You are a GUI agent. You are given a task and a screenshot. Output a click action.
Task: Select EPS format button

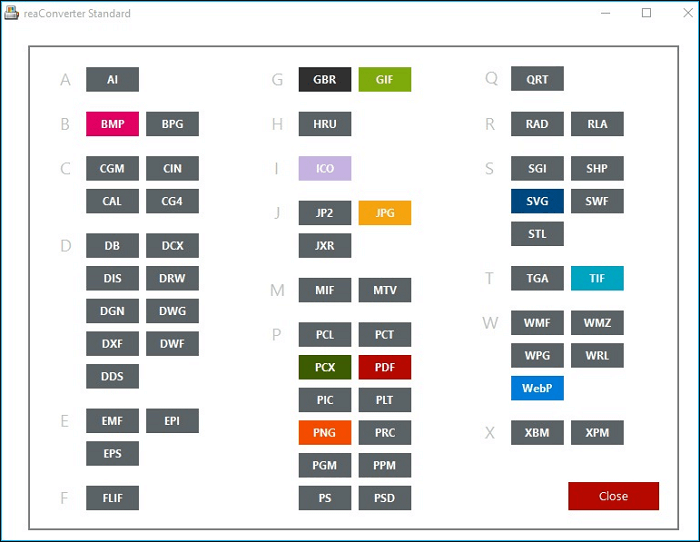(112, 453)
